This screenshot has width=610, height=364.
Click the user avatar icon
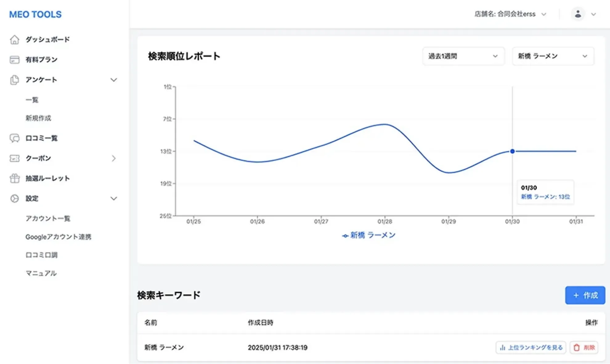(578, 14)
